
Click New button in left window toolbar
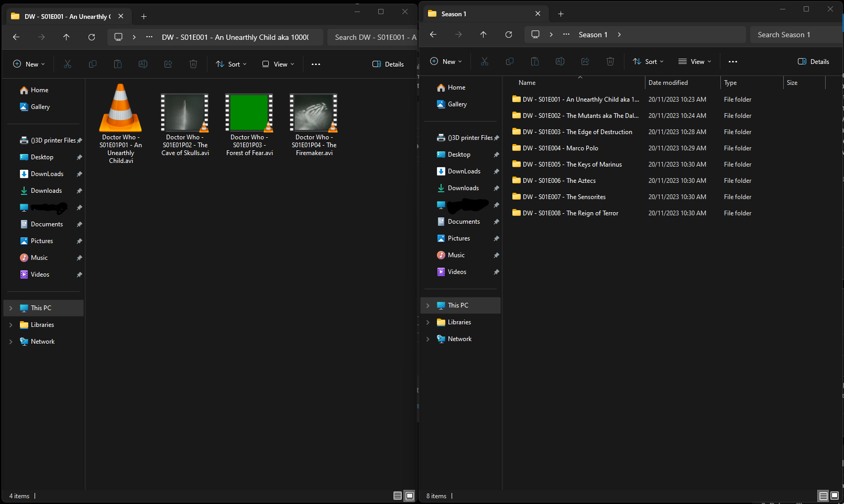29,64
